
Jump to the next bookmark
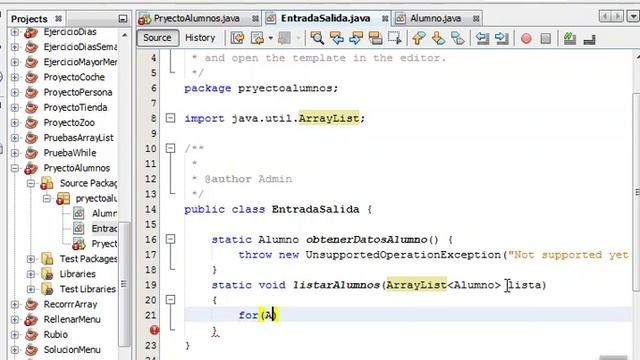point(438,38)
